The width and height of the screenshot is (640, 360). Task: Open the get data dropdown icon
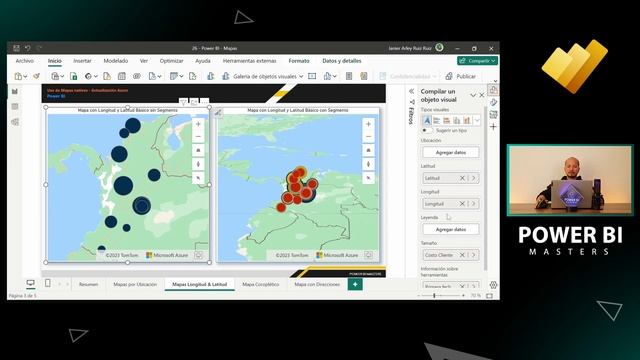(x=58, y=76)
